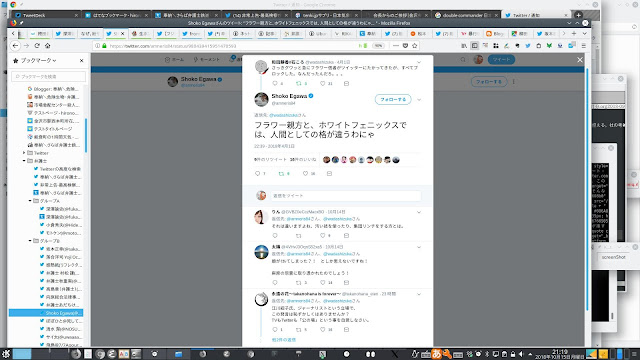This screenshot has width=640, height=360.
Task: Open more options dots beside profile follow
Action: pyautogui.click(x=513, y=82)
